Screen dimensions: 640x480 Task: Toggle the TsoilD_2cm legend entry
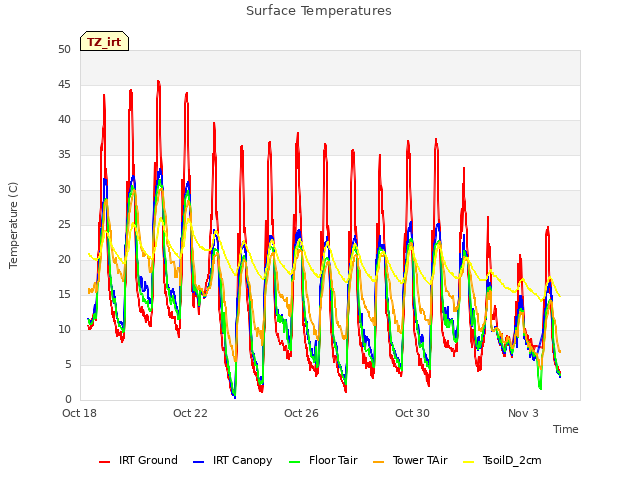502,460
